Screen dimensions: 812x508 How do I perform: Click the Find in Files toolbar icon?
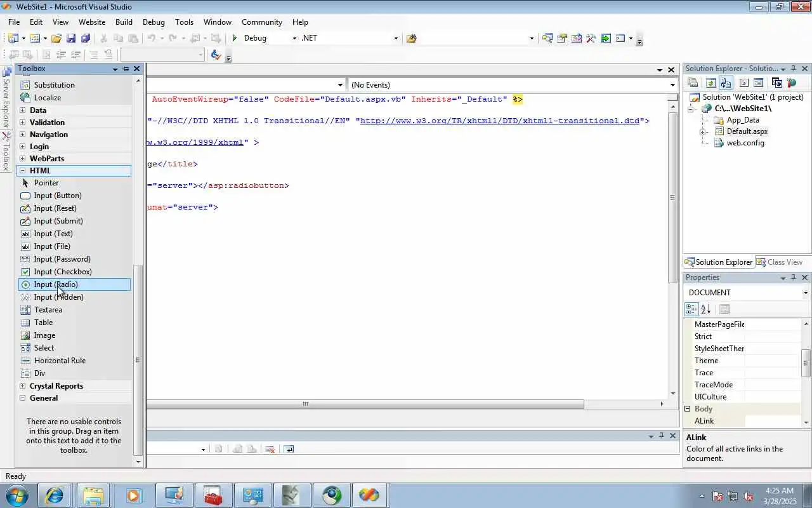(x=411, y=38)
